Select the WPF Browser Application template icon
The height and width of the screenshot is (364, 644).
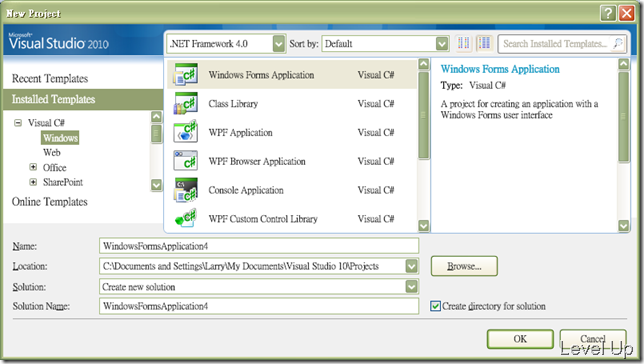pyautogui.click(x=186, y=161)
